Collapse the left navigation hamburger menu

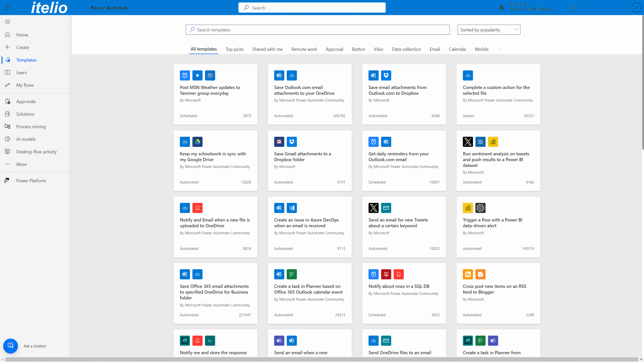click(8, 22)
